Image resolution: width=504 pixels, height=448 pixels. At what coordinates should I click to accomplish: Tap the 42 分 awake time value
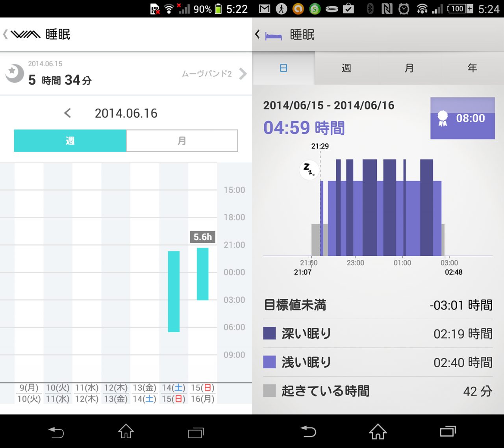tap(478, 391)
